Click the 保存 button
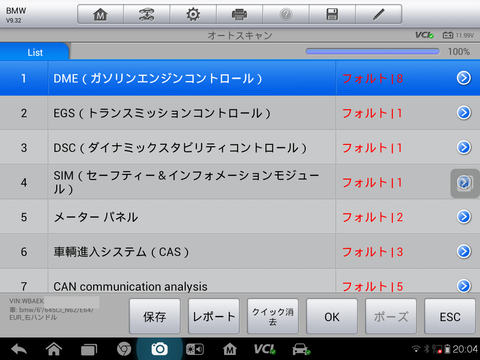The width and height of the screenshot is (480, 360). (155, 316)
